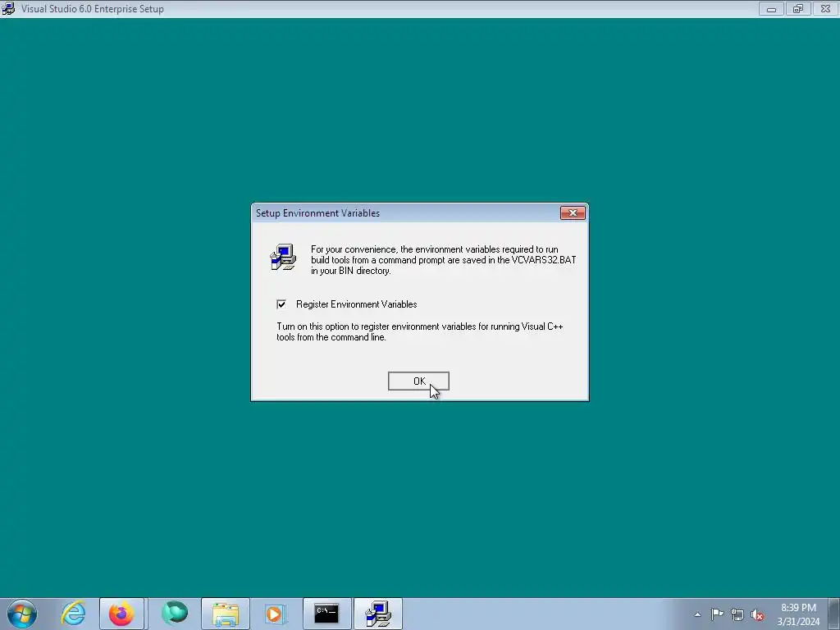Confirm the dialog with OK button
The width and height of the screenshot is (840, 630).
pos(418,381)
